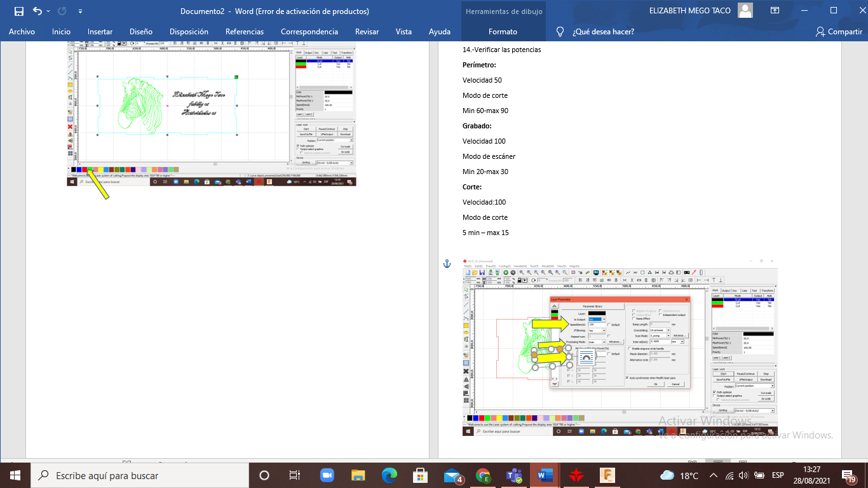Open Microsoft Edge from the taskbar
Screen dimensions: 868x488
click(389, 475)
